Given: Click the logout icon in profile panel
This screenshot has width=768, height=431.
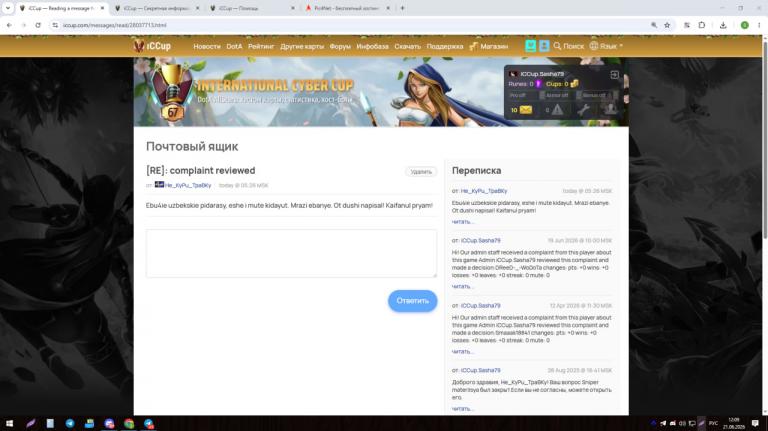Looking at the screenshot, I should pos(614,74).
